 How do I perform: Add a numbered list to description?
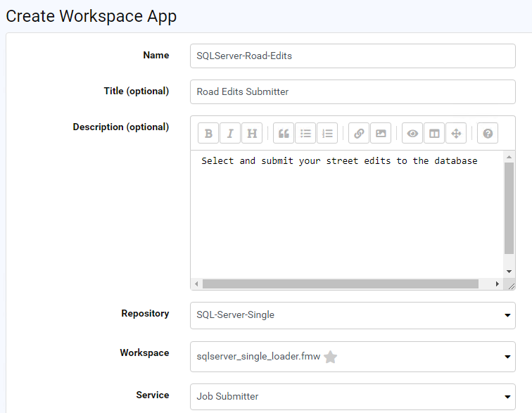click(327, 133)
